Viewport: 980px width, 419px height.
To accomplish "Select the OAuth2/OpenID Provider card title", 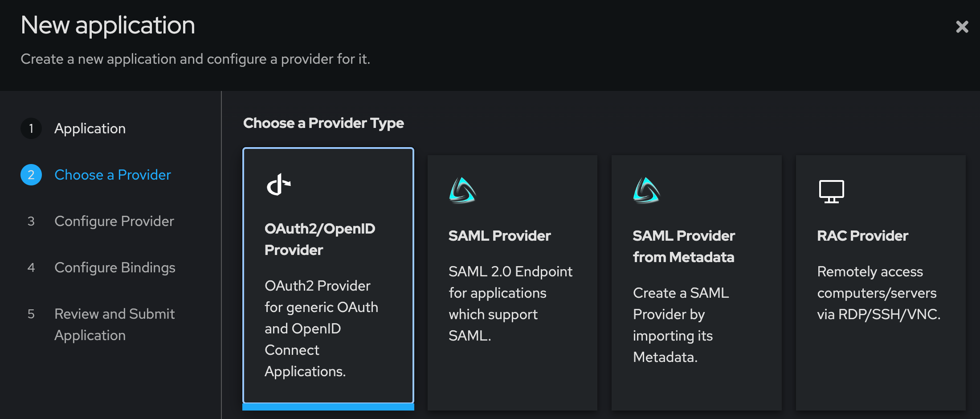I will point(320,239).
